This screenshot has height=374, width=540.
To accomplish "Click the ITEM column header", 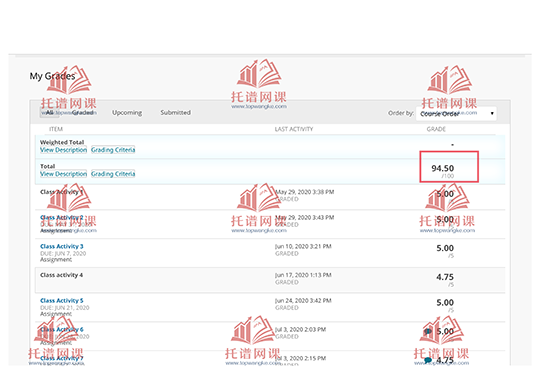I will pyautogui.click(x=56, y=129).
